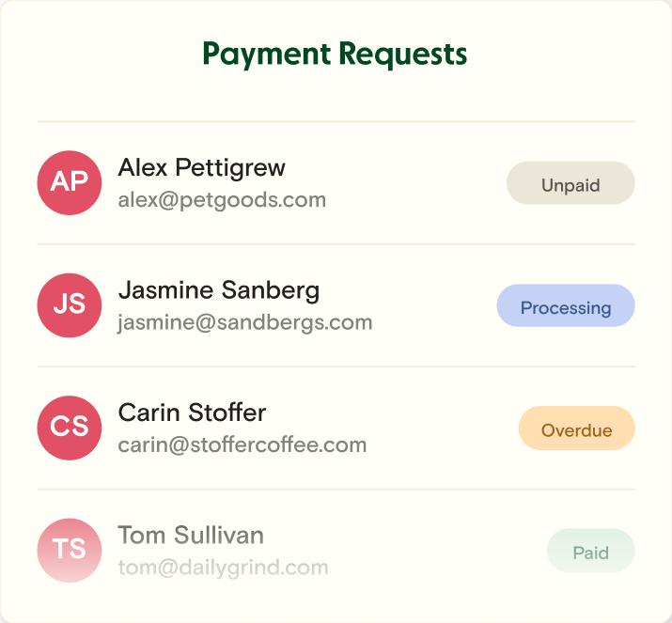Screen dimensions: 672x623
Task: Click the Overdue status badge
Action: 577,429
